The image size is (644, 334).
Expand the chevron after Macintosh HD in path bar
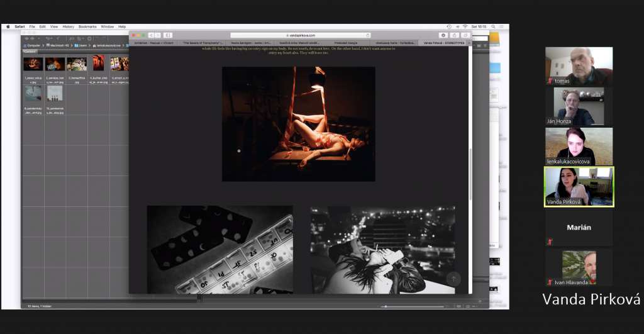point(72,45)
